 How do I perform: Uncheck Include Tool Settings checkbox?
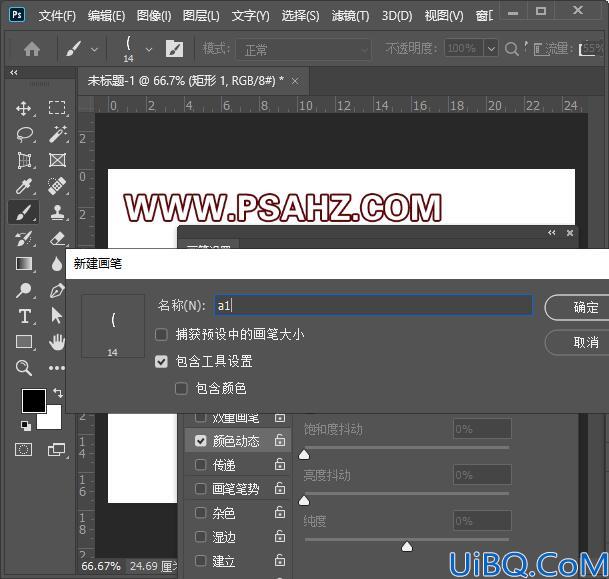(161, 362)
